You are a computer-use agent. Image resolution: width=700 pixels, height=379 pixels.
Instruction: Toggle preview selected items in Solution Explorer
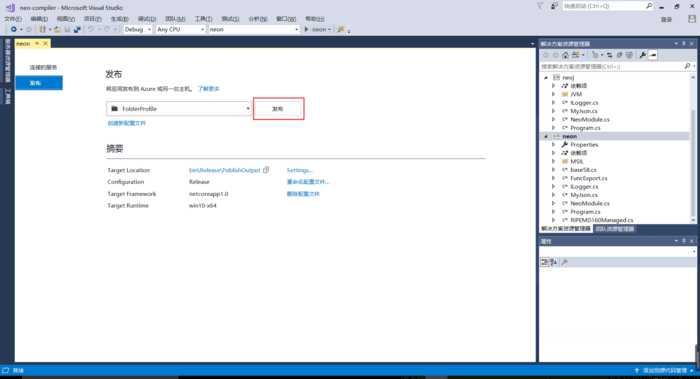click(x=653, y=55)
